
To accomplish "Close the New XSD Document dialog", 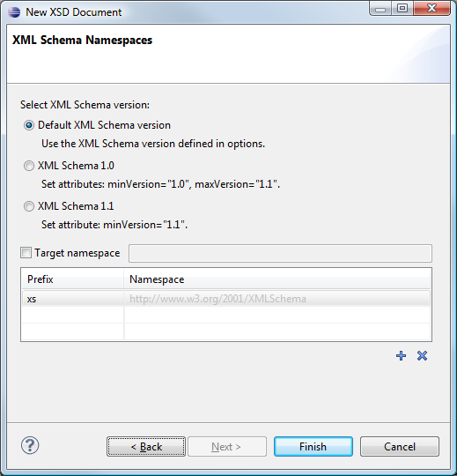I will (431, 9).
